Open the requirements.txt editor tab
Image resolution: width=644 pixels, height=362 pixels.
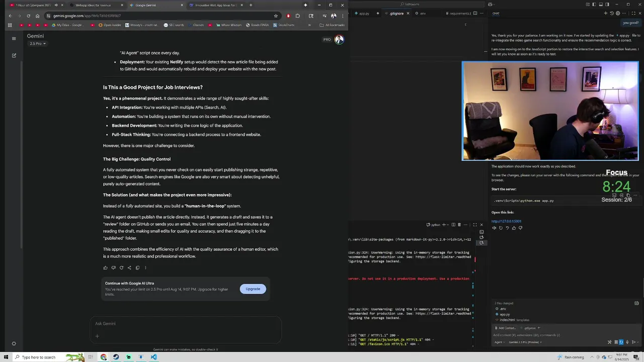459,14
